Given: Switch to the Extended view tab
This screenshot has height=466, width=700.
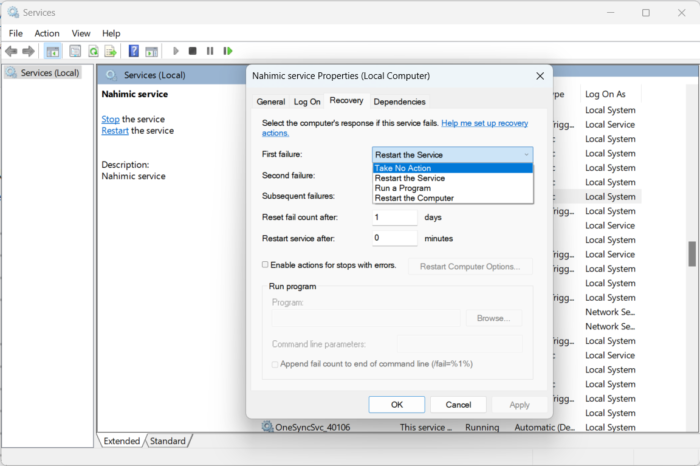Looking at the screenshot, I should [x=121, y=441].
